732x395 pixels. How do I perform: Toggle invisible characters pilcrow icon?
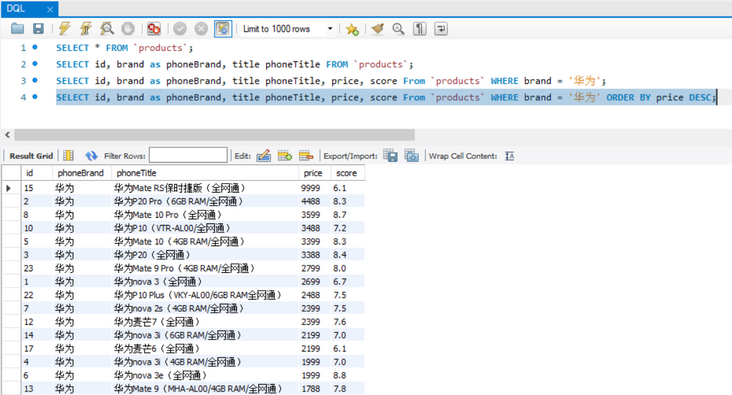click(420, 29)
